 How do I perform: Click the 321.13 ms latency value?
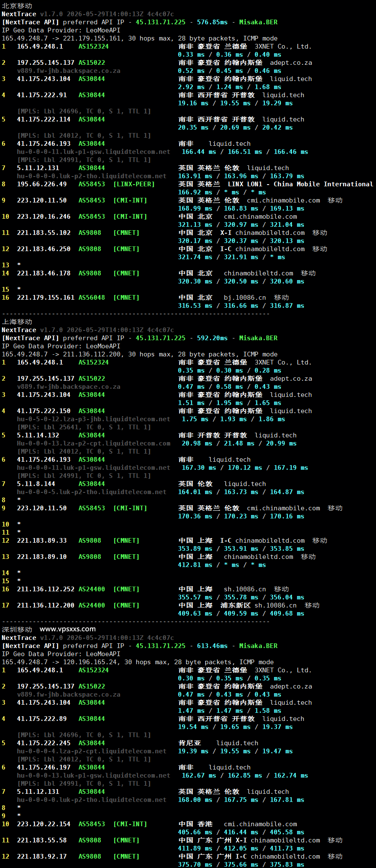pos(195,225)
